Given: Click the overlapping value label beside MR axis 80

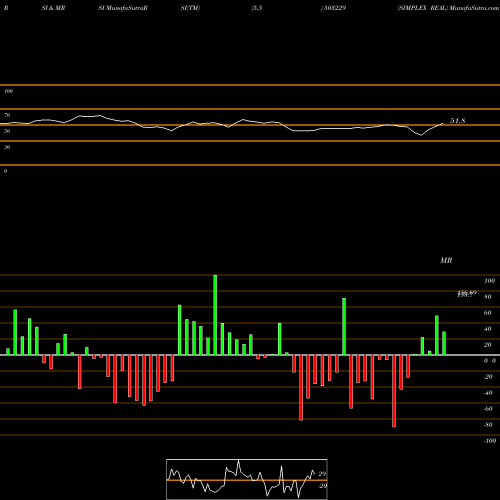Looking at the screenshot, I should click(x=467, y=294).
